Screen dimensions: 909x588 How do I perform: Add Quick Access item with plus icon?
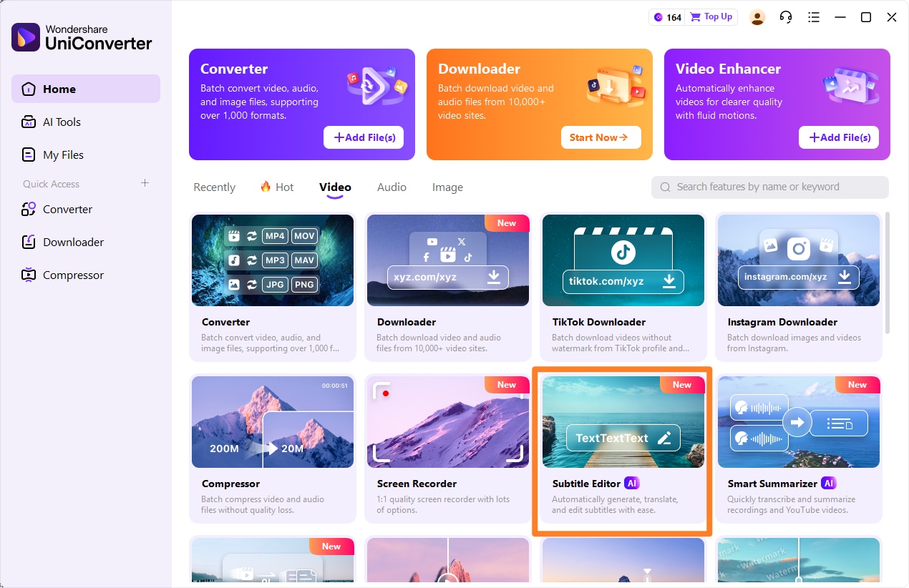pos(145,183)
